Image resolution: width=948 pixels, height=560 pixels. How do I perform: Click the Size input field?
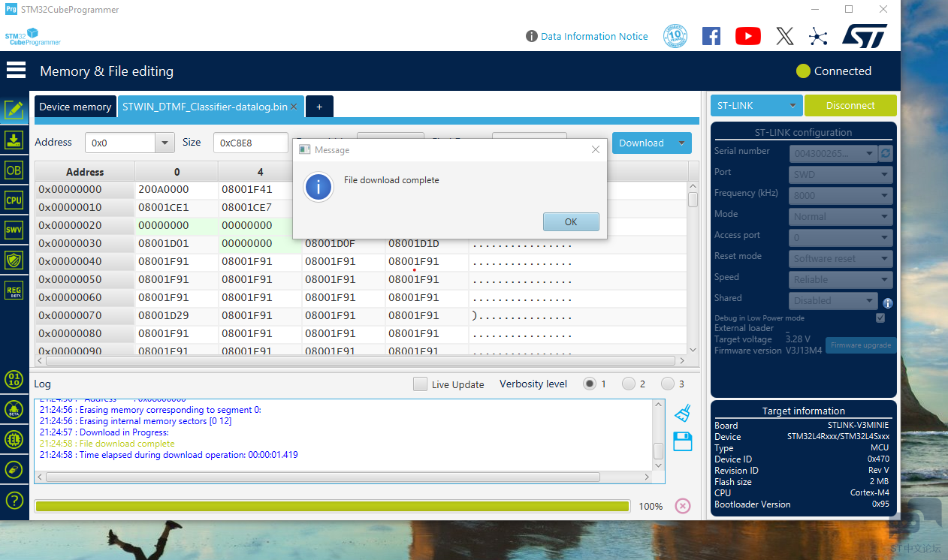point(251,143)
